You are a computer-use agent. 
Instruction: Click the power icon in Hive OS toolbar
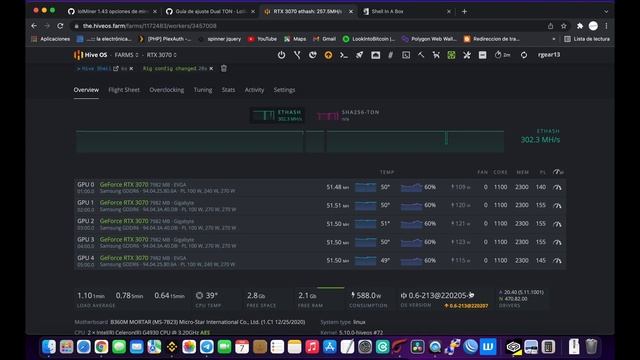click(x=281, y=55)
